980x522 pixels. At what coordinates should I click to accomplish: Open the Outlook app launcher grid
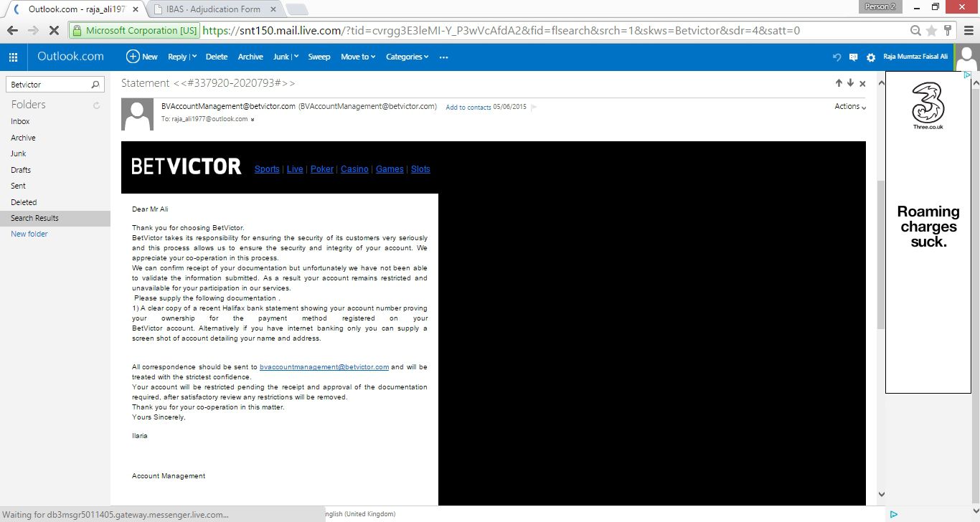pos(13,57)
